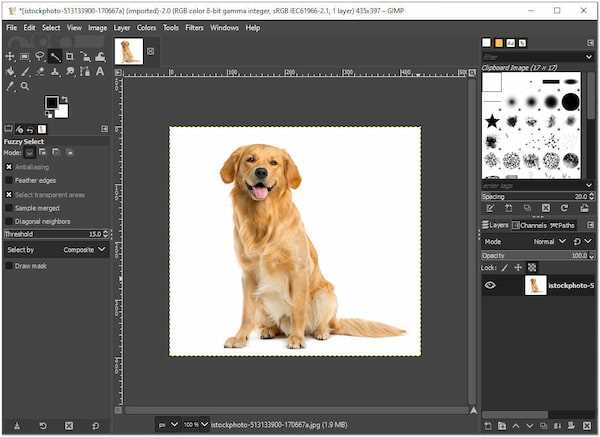
Task: Choose the Bucket Fill tool
Action: click(x=10, y=72)
